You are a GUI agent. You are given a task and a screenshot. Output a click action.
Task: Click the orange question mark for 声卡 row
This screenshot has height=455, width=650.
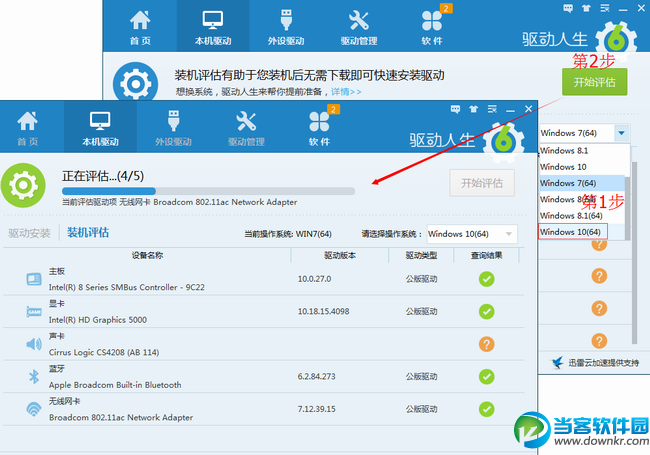tap(486, 344)
